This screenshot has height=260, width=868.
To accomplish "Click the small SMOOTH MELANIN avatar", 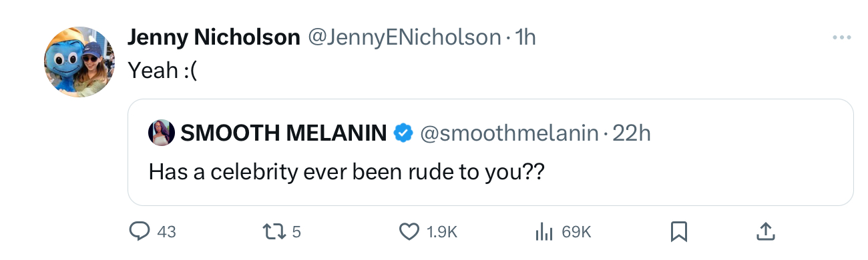I will pyautogui.click(x=162, y=133).
